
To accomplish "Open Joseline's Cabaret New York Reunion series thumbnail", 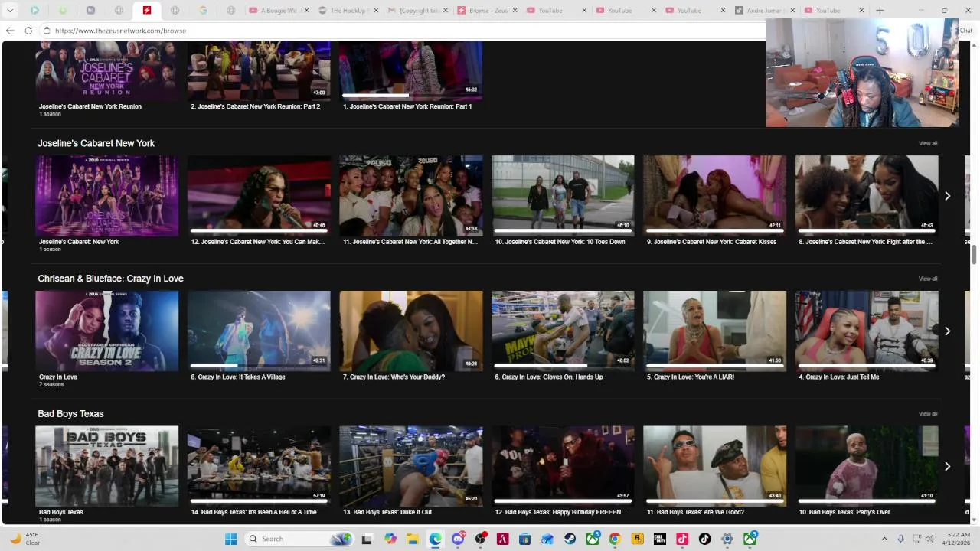I will [107, 71].
